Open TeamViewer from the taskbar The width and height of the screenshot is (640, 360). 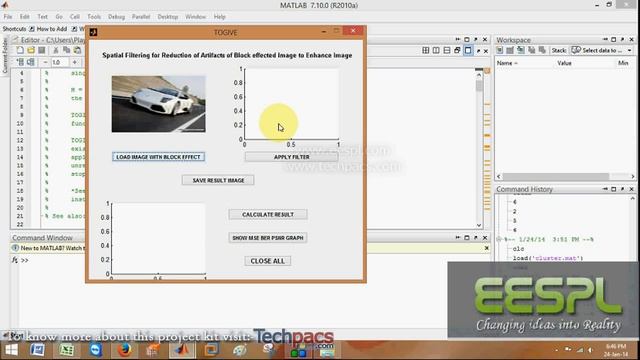[x=96, y=350]
